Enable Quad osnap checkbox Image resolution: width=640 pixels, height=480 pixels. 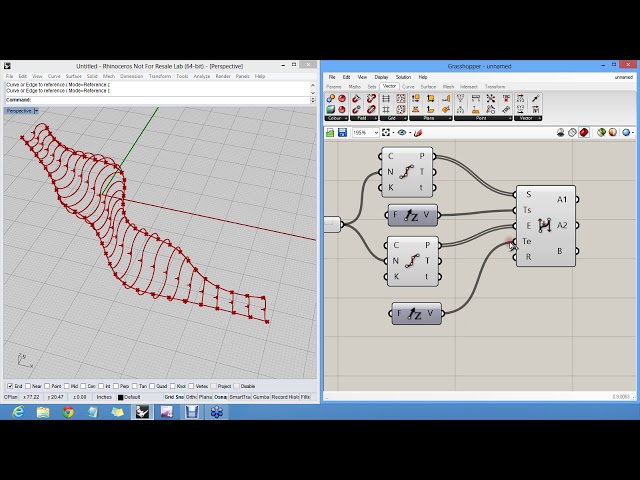click(x=152, y=386)
